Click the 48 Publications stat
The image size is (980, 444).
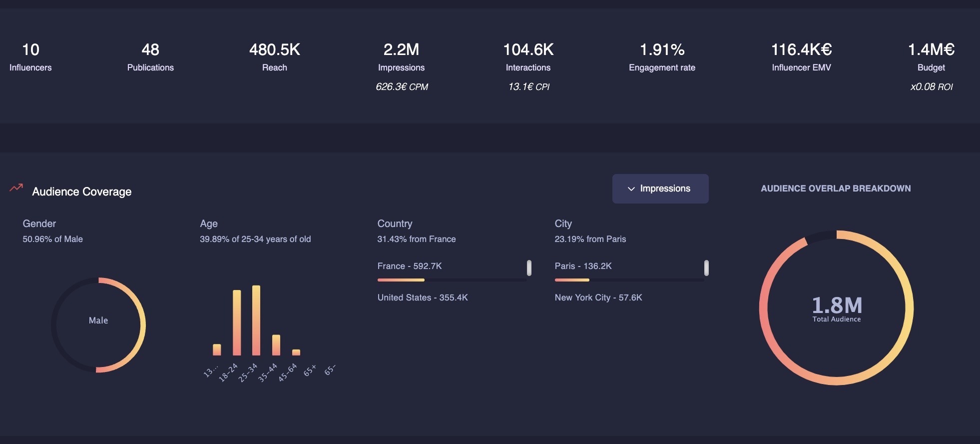click(x=150, y=57)
